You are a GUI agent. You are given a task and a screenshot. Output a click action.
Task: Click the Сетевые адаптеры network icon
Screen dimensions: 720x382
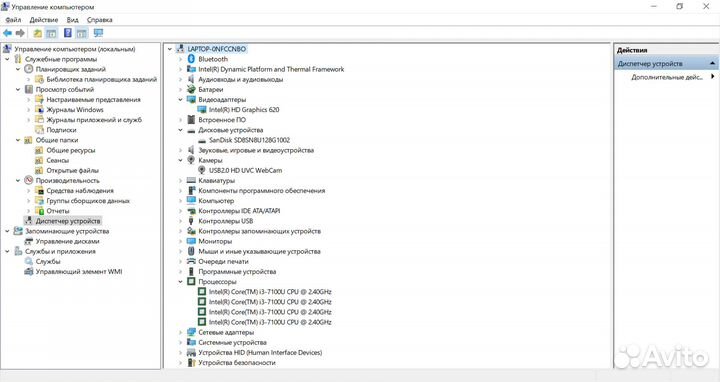pyautogui.click(x=191, y=332)
